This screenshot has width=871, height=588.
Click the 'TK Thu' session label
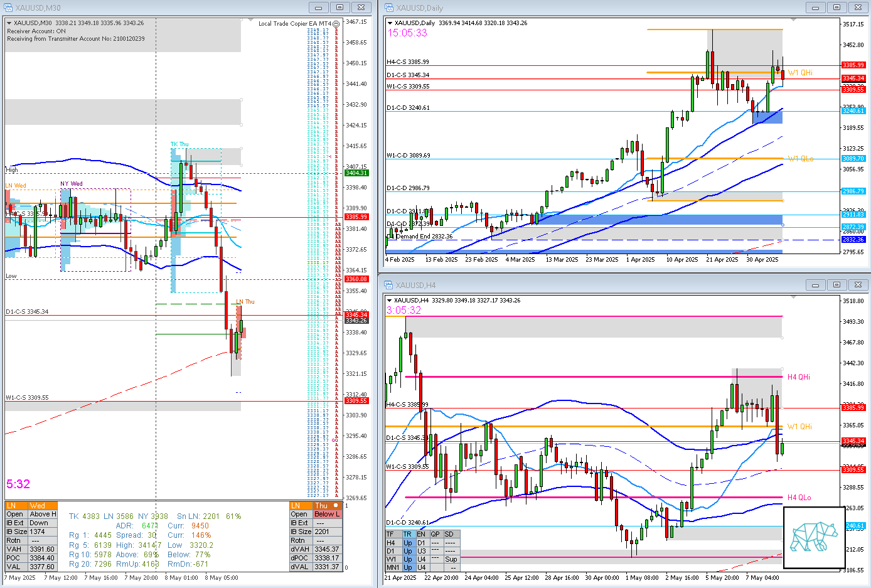click(179, 144)
